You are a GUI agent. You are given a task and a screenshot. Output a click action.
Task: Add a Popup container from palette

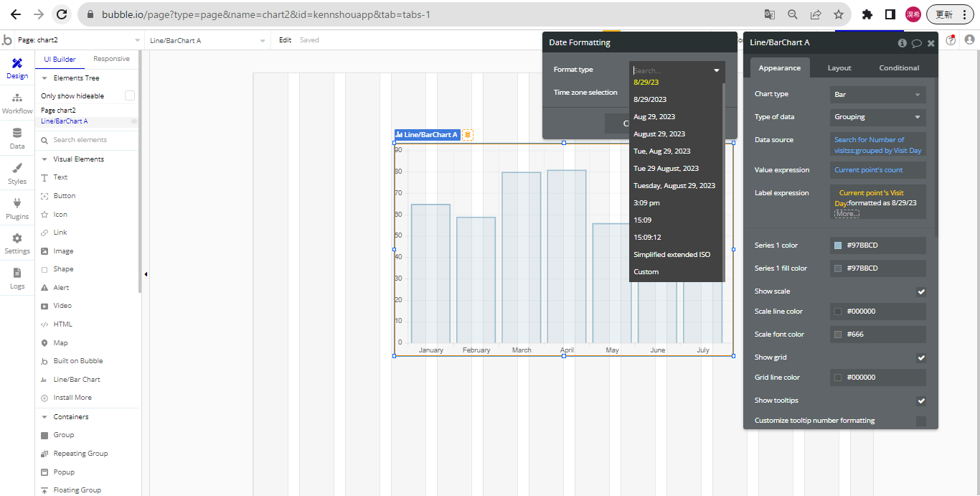pos(63,472)
